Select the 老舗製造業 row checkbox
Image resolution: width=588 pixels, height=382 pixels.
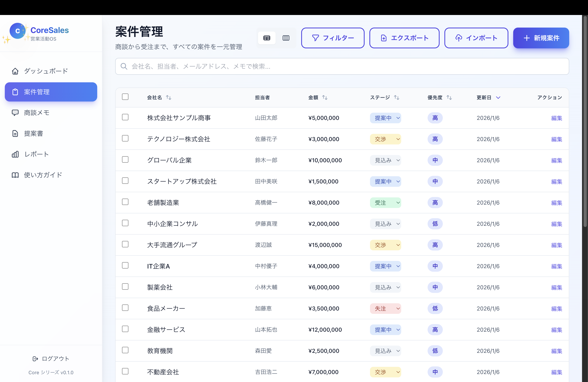coord(125,202)
